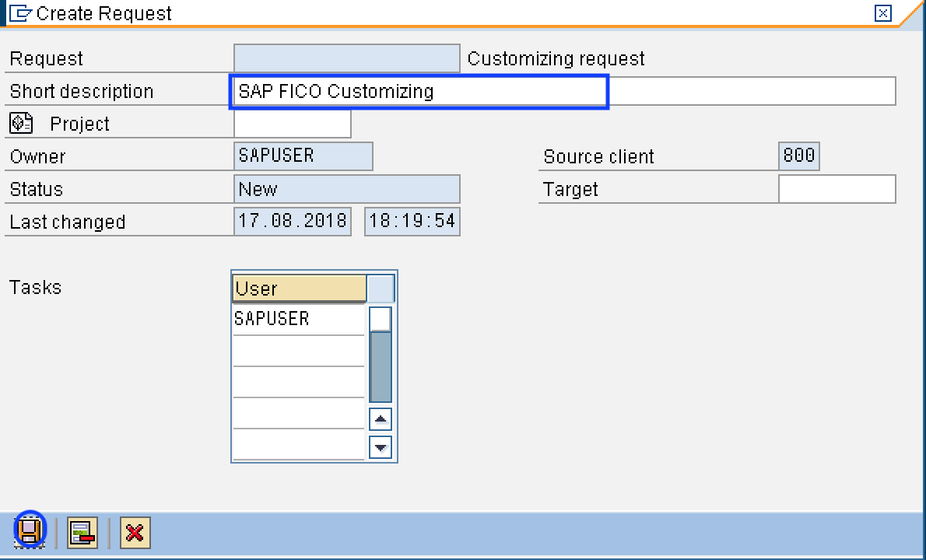Click the 'Project' label
The height and width of the screenshot is (560, 926).
(x=79, y=124)
